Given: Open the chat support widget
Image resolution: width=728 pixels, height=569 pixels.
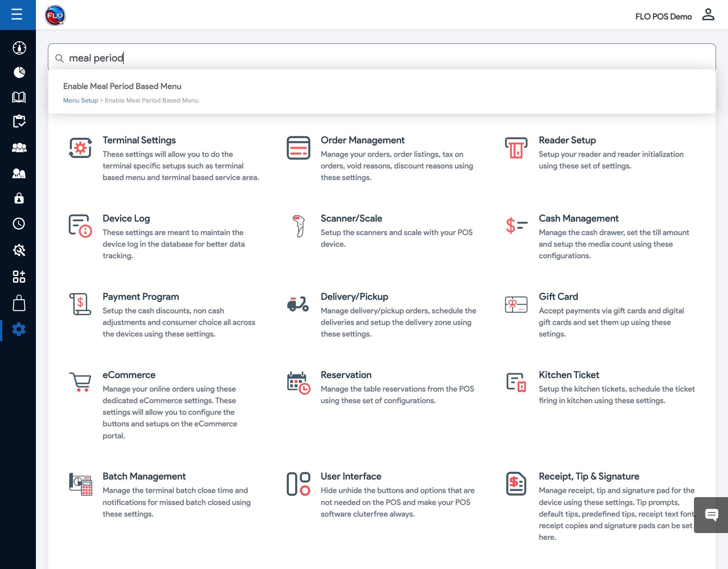Looking at the screenshot, I should 711,515.
